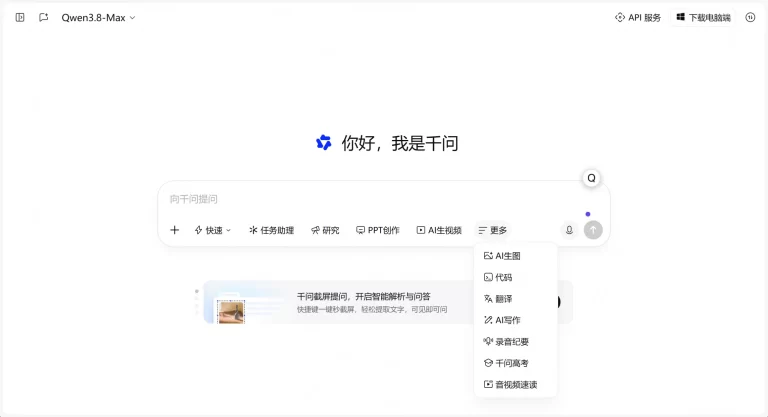Choose 翻译 from the menu

tap(515, 299)
